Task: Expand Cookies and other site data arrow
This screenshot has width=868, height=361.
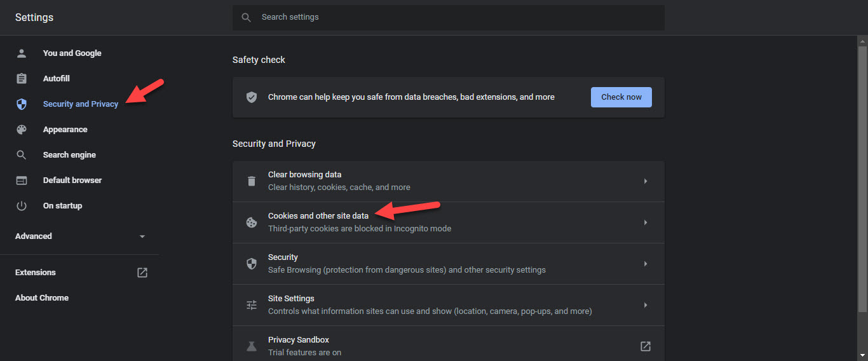Action: click(645, 222)
